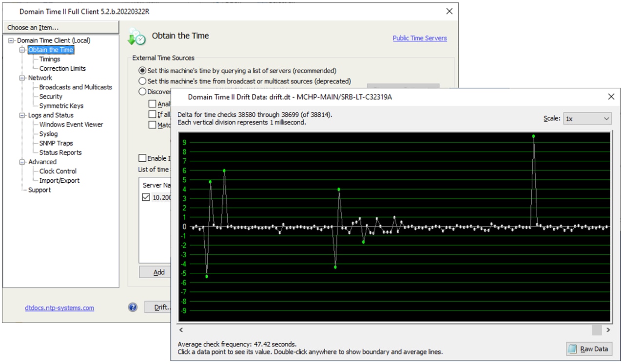The height and width of the screenshot is (364, 624).
Task: Click the right arrow of the graph scrollbar
Action: [608, 330]
